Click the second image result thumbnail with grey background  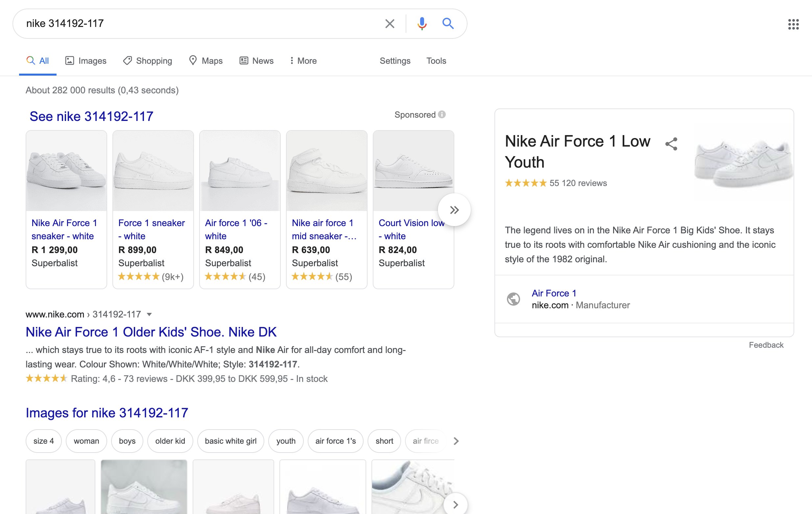[x=144, y=487]
